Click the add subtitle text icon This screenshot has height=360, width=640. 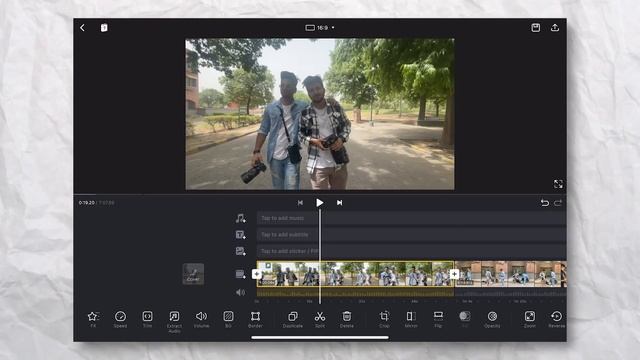pyautogui.click(x=240, y=235)
